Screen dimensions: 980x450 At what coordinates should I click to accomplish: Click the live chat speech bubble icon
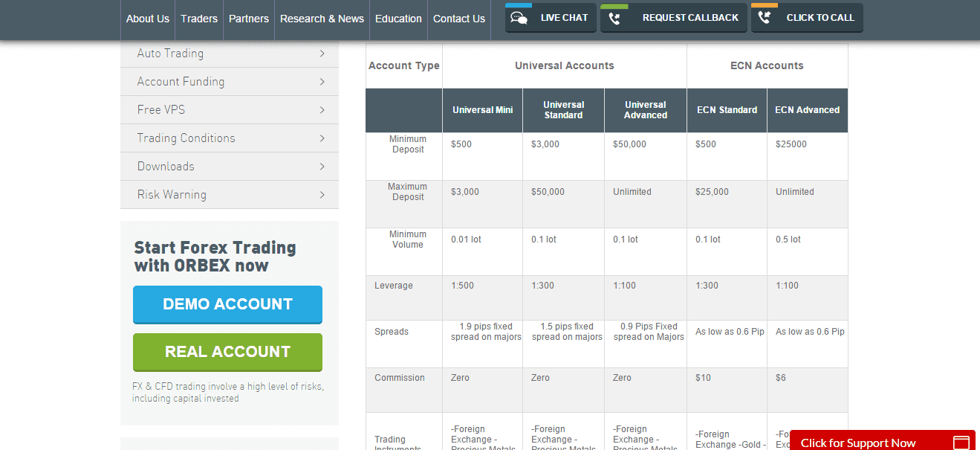[x=519, y=19]
